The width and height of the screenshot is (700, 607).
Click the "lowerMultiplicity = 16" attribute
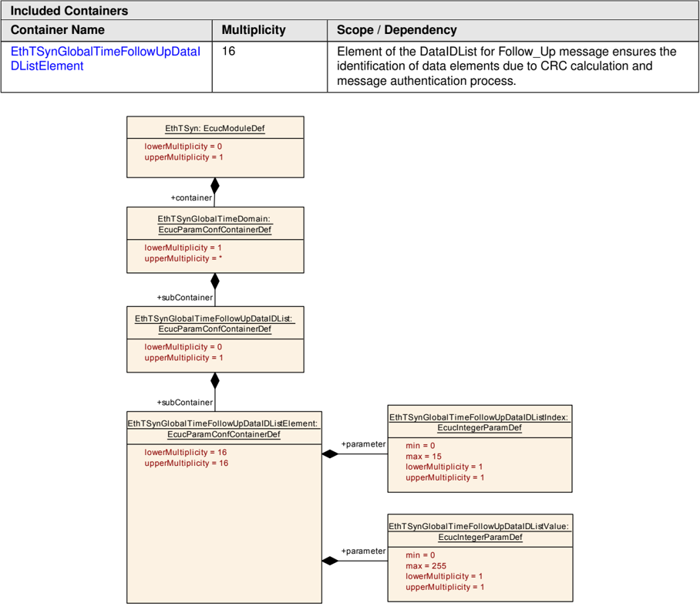[x=186, y=452]
